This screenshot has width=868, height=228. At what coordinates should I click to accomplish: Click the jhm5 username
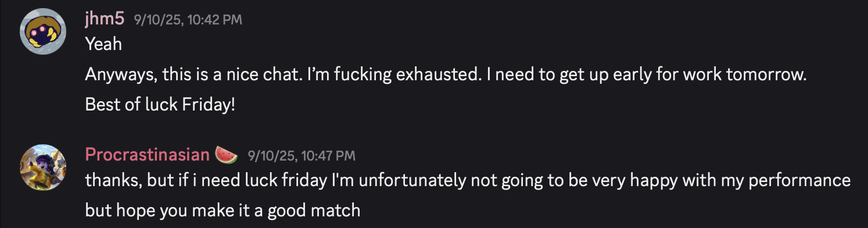tap(105, 19)
